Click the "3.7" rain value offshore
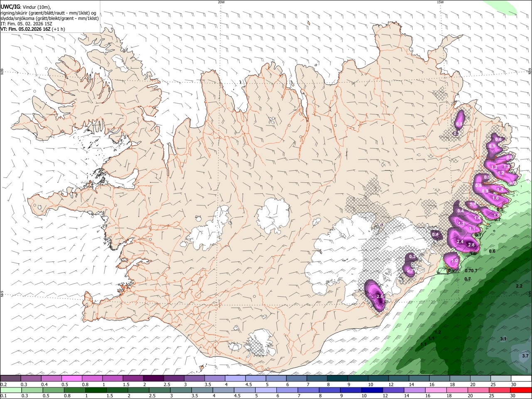This screenshot has width=532, height=399. [525, 356]
